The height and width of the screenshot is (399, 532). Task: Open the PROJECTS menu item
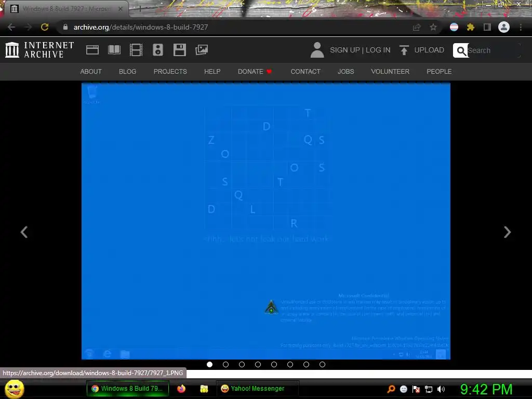pyautogui.click(x=170, y=72)
